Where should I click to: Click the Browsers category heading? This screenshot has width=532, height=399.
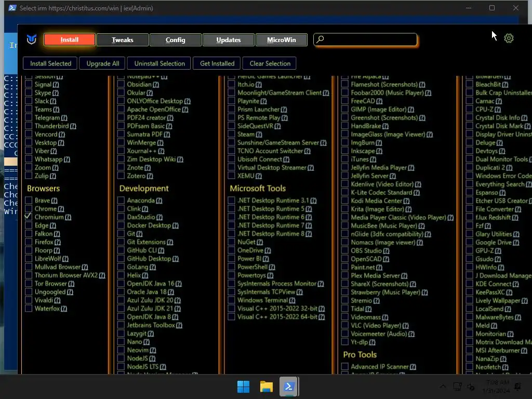point(44,189)
